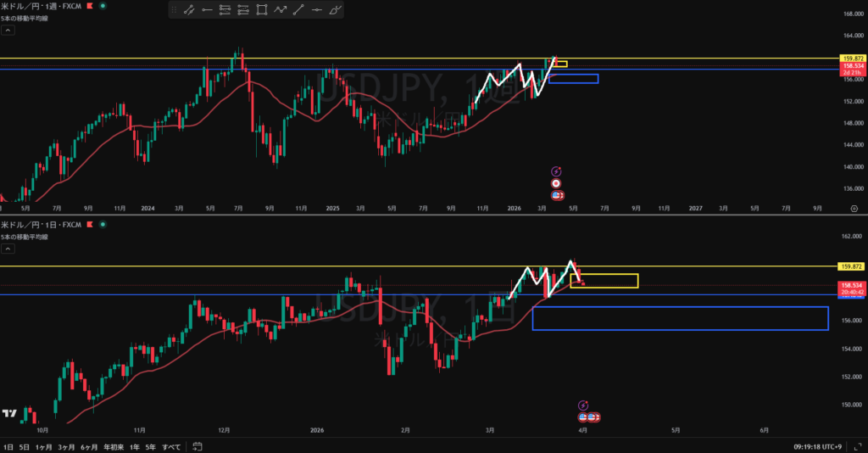Collapse the weekly chart indicator legend
The image size is (868, 453).
click(8, 30)
